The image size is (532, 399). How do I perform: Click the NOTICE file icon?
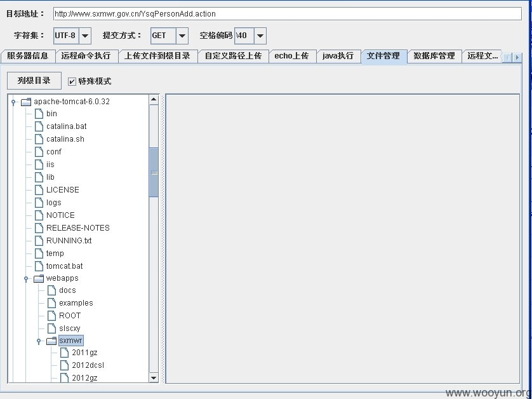pos(39,215)
